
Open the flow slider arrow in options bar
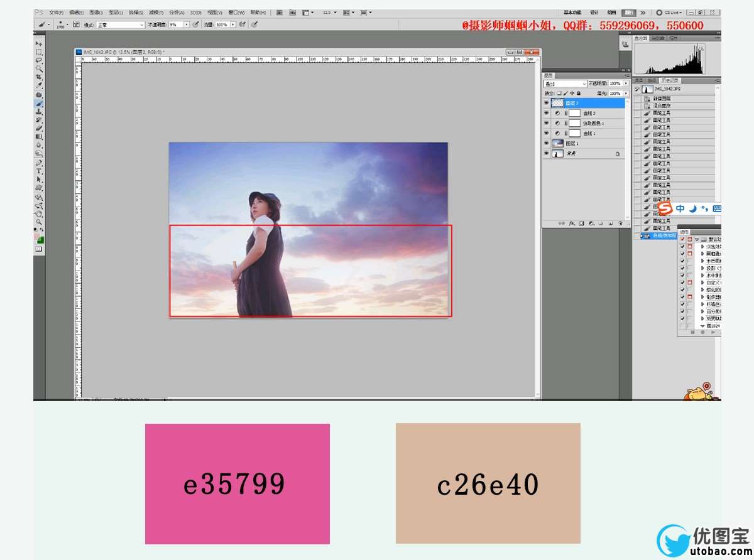[x=234, y=24]
